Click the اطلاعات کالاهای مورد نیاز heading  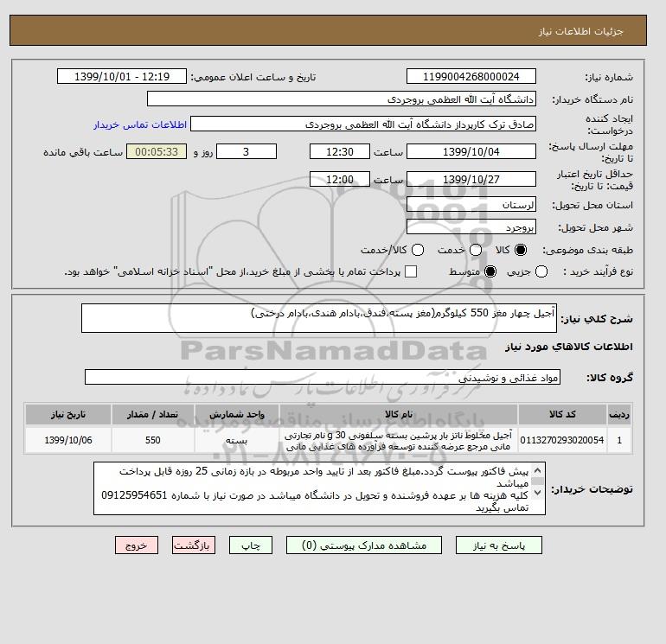(x=569, y=347)
